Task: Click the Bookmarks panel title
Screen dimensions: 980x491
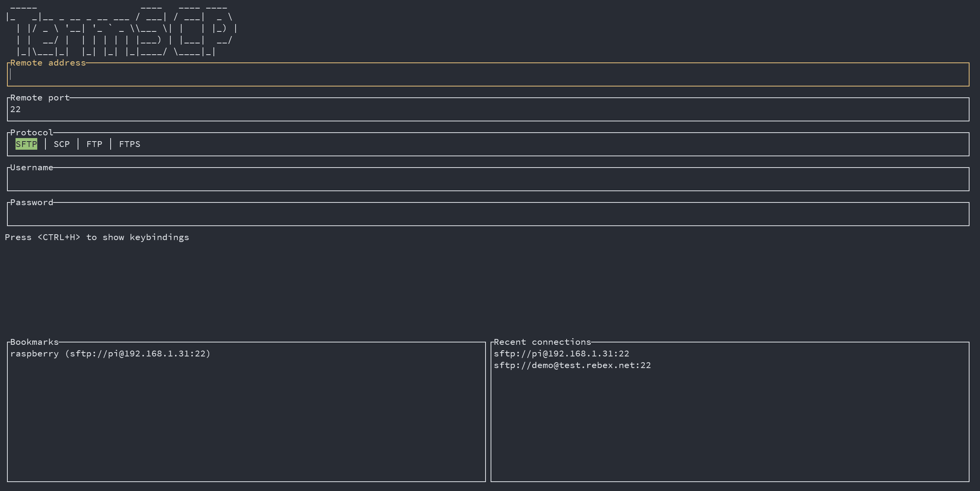Action: click(34, 342)
